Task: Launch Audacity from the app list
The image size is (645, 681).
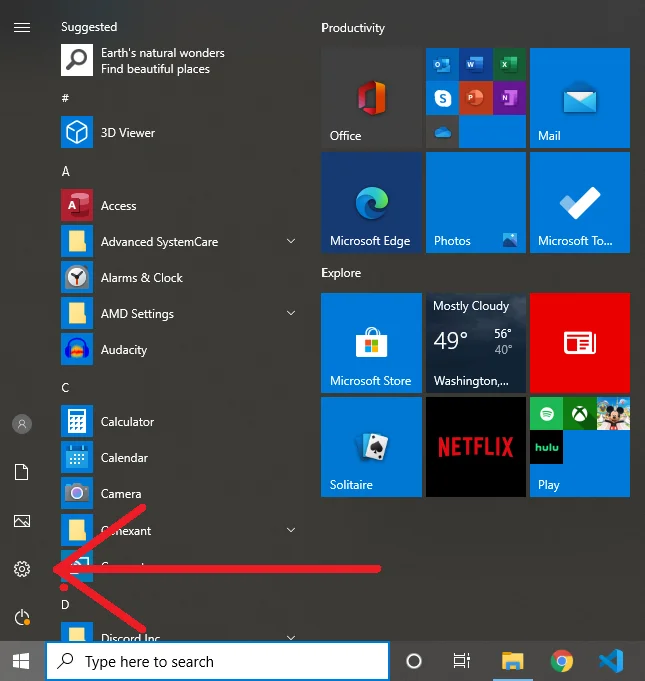Action: click(x=178, y=349)
